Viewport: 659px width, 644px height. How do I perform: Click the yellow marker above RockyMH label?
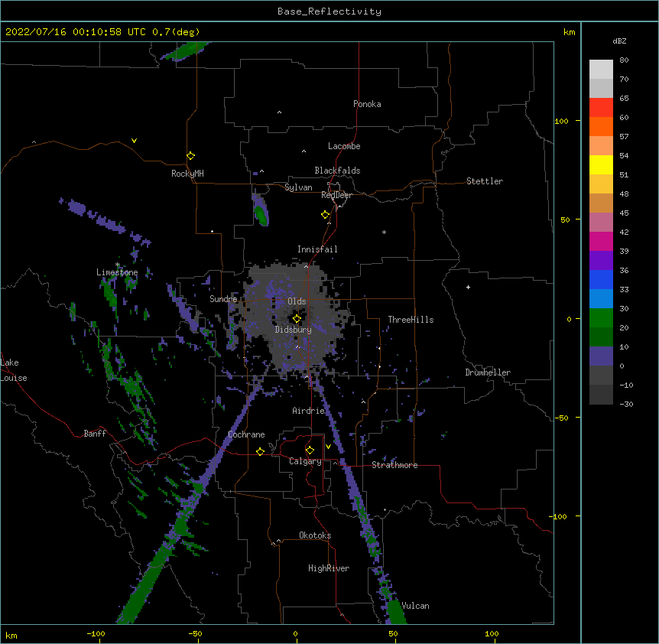click(x=190, y=156)
